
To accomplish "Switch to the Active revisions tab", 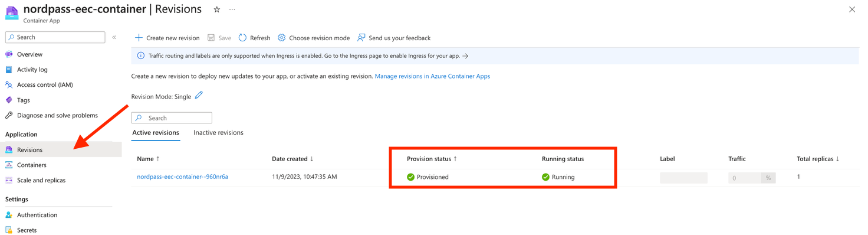I will tap(156, 133).
